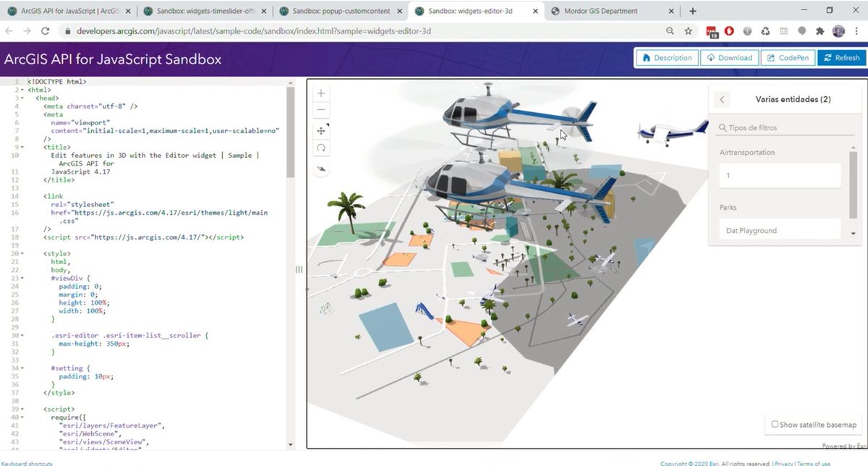
Task: Close the 'Sandbox: widgets-timeslider' tab
Action: [x=263, y=11]
